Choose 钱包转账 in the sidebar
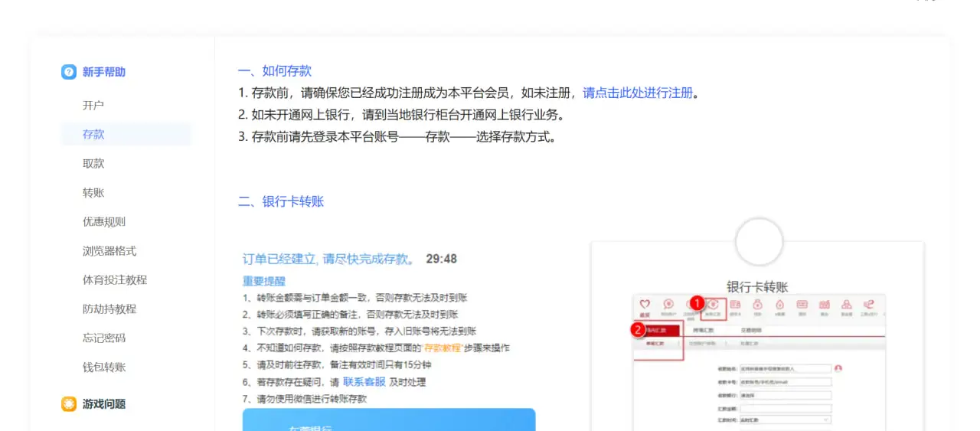Image resolution: width=980 pixels, height=431 pixels. coord(104,367)
